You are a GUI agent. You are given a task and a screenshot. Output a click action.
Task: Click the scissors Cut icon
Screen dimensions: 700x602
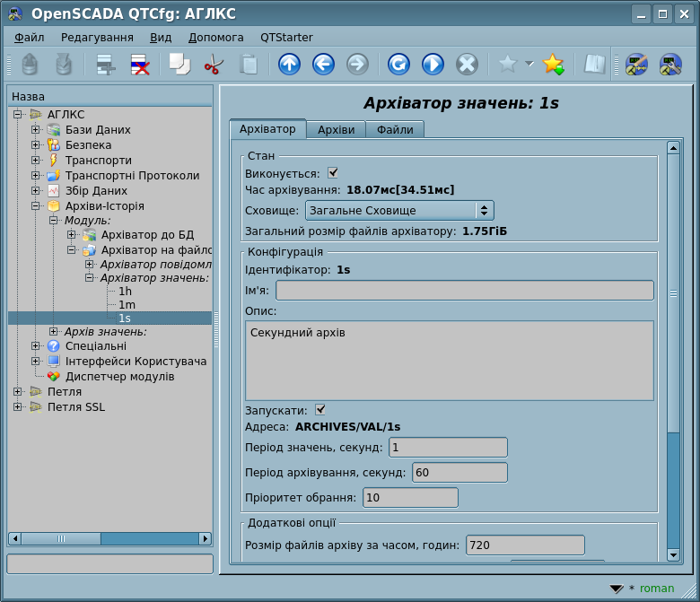pos(214,65)
